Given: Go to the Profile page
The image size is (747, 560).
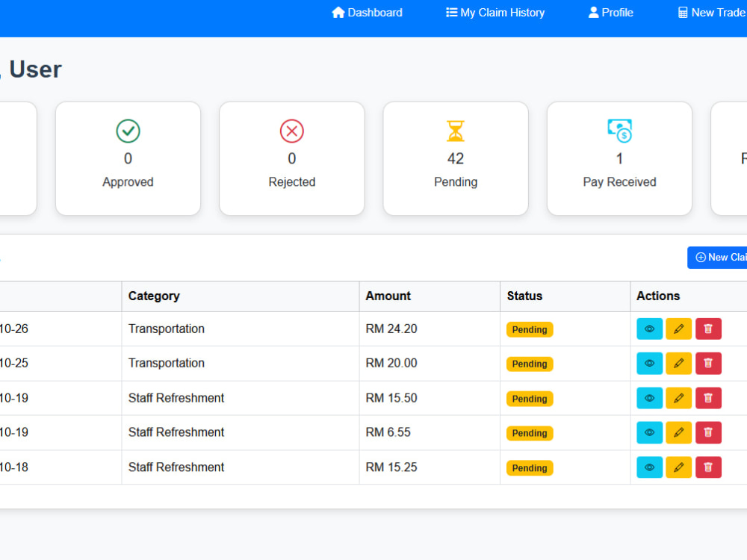Looking at the screenshot, I should [x=610, y=13].
